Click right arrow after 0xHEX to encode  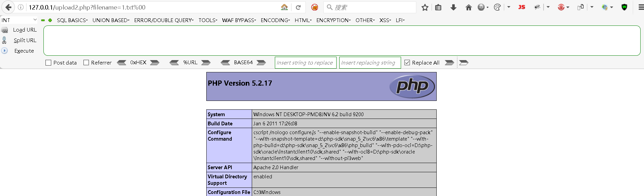[x=155, y=63]
